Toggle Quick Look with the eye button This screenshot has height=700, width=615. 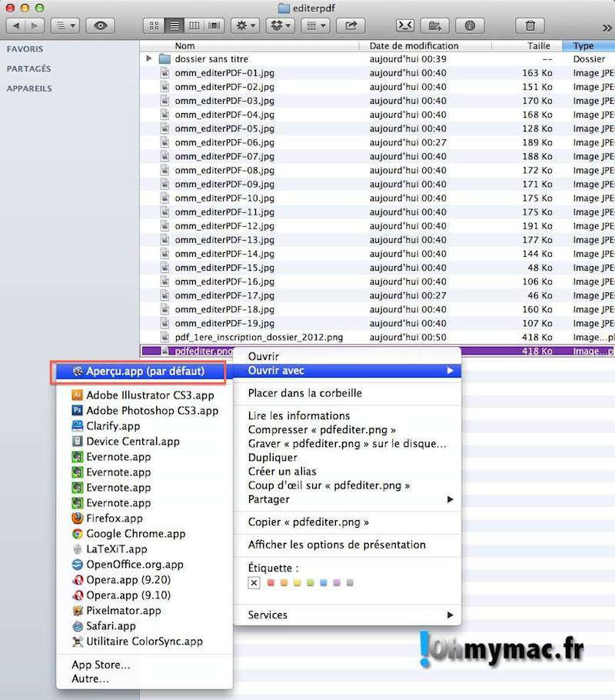pyautogui.click(x=101, y=25)
